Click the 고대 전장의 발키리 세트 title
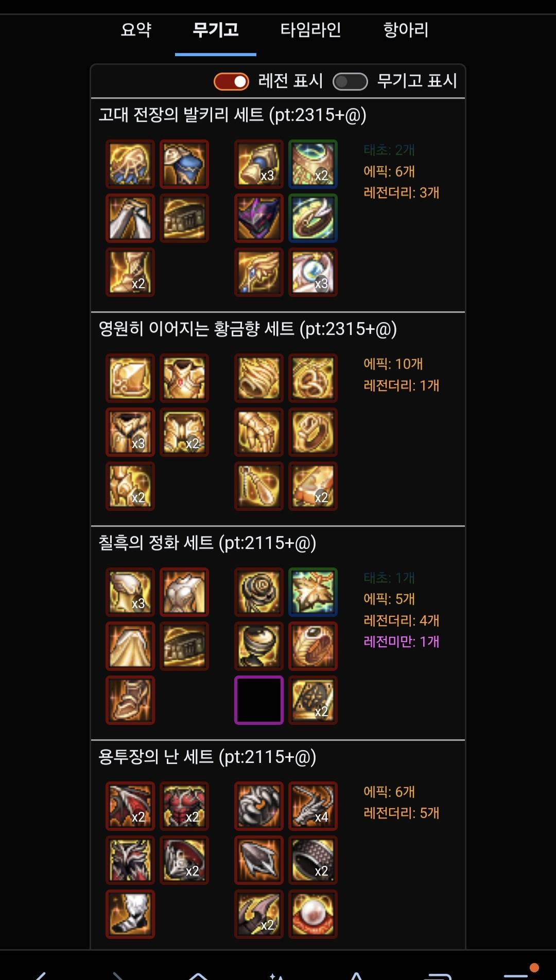 tap(232, 115)
